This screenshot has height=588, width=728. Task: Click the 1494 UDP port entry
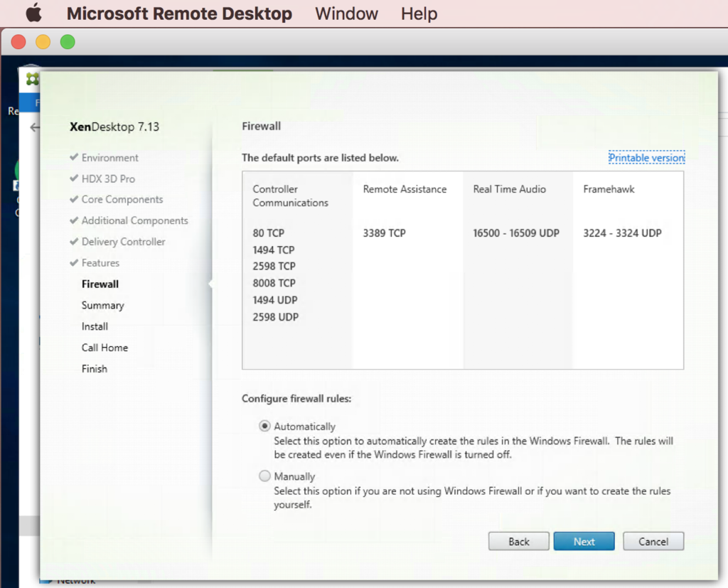point(275,300)
